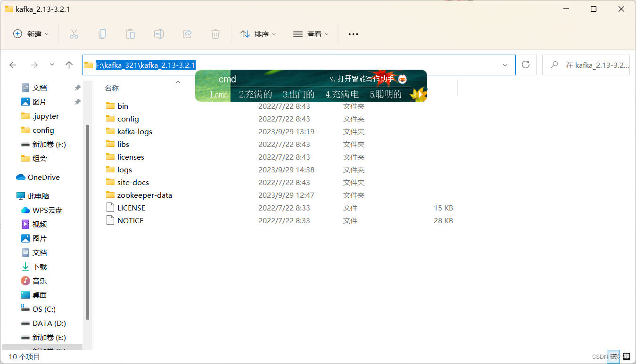Open the 新建 menu
This screenshot has width=636, height=364.
point(30,33)
